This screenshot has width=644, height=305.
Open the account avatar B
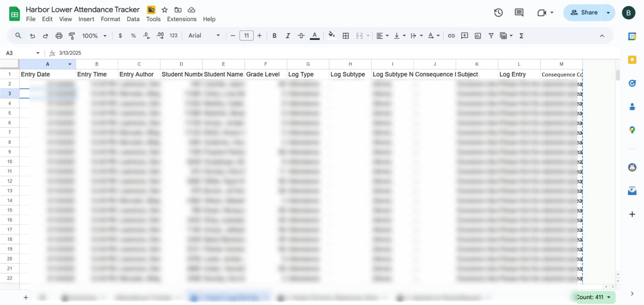[x=629, y=13]
